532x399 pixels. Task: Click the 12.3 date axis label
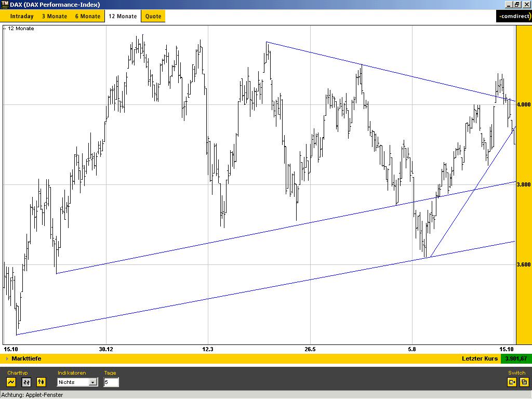[208, 349]
